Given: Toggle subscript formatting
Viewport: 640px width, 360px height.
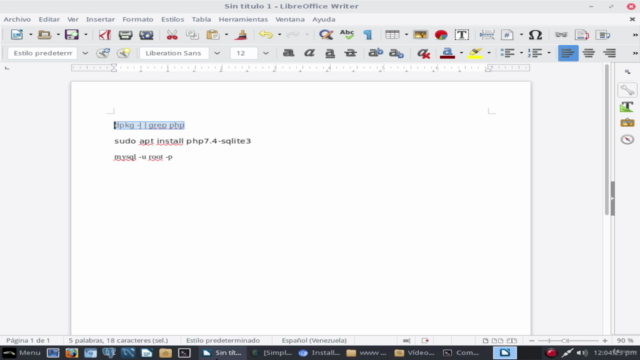Looking at the screenshot, I should coord(396,53).
